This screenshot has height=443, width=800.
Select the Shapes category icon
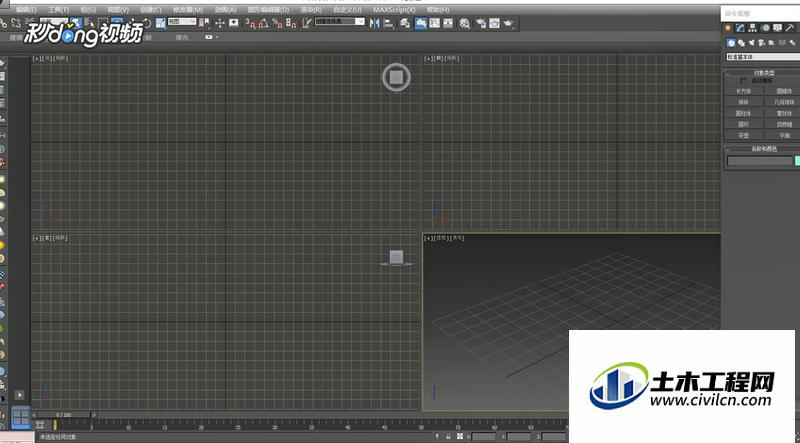[x=741, y=43]
